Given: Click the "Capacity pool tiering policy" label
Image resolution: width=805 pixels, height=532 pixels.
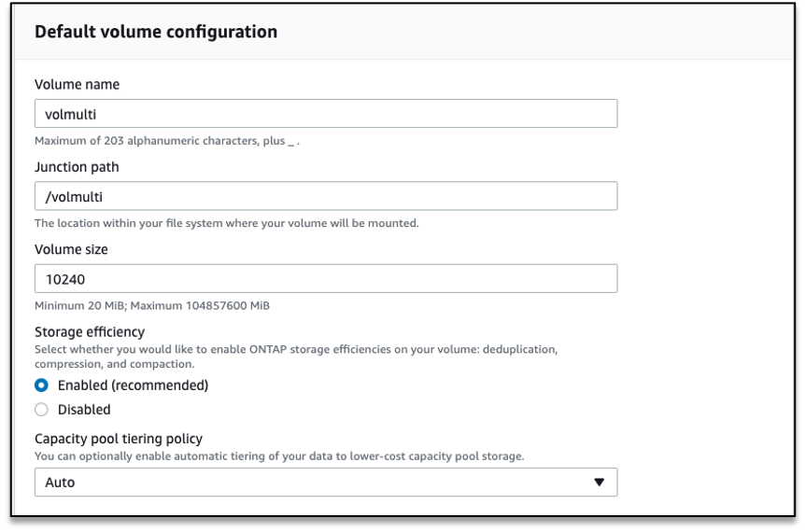Looking at the screenshot, I should pos(119,439).
